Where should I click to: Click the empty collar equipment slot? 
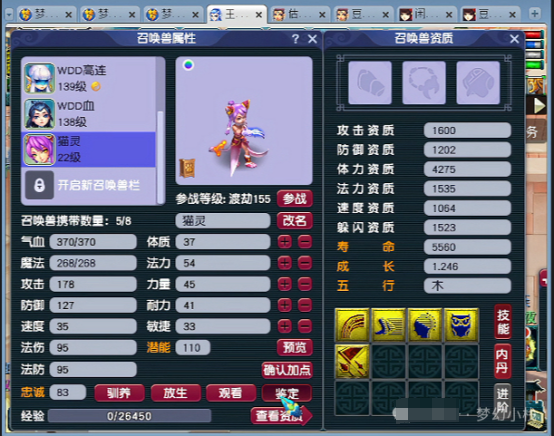click(424, 83)
